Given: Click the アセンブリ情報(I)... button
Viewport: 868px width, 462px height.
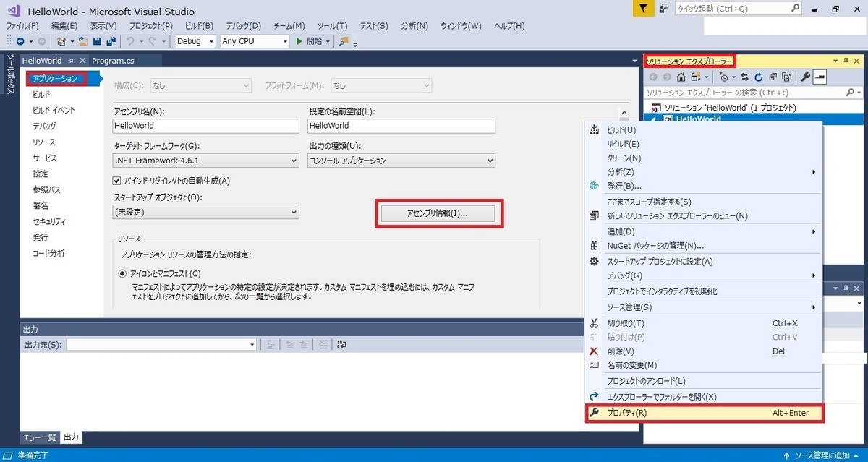Looking at the screenshot, I should click(438, 213).
